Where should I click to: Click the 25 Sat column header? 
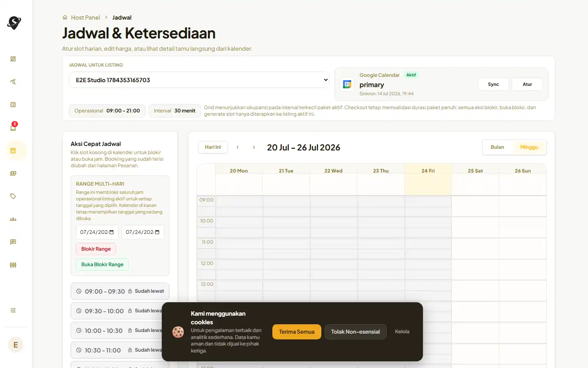tap(475, 171)
